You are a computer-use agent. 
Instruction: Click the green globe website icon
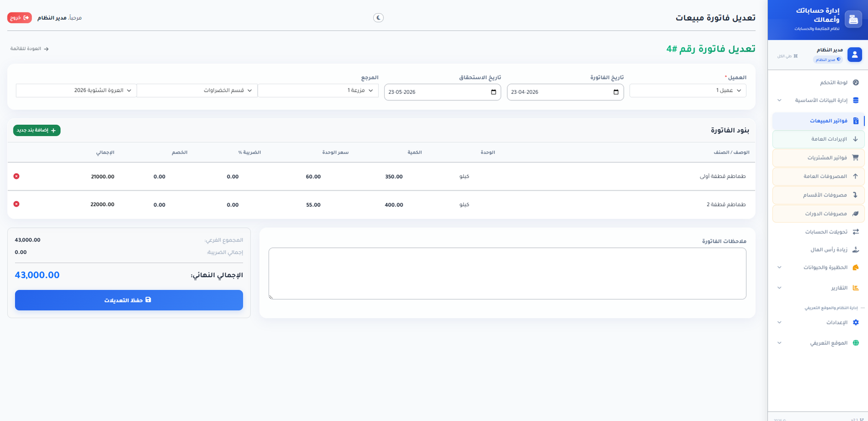[x=856, y=343]
